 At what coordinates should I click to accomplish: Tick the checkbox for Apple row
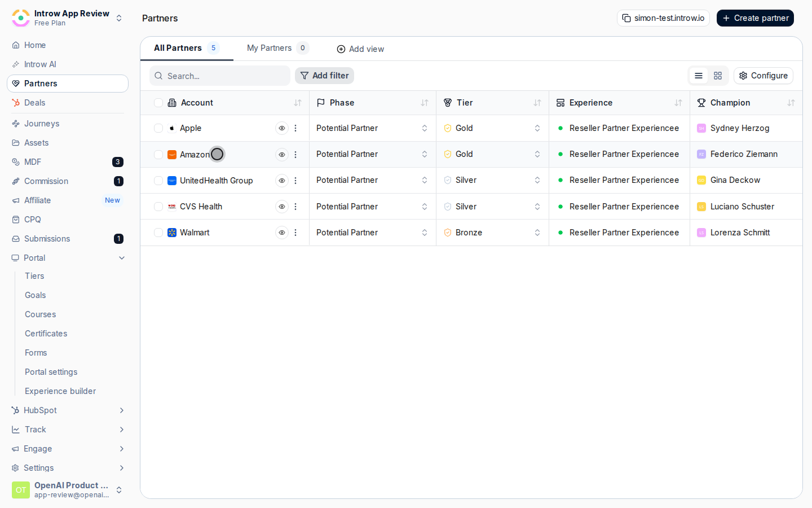click(x=158, y=128)
